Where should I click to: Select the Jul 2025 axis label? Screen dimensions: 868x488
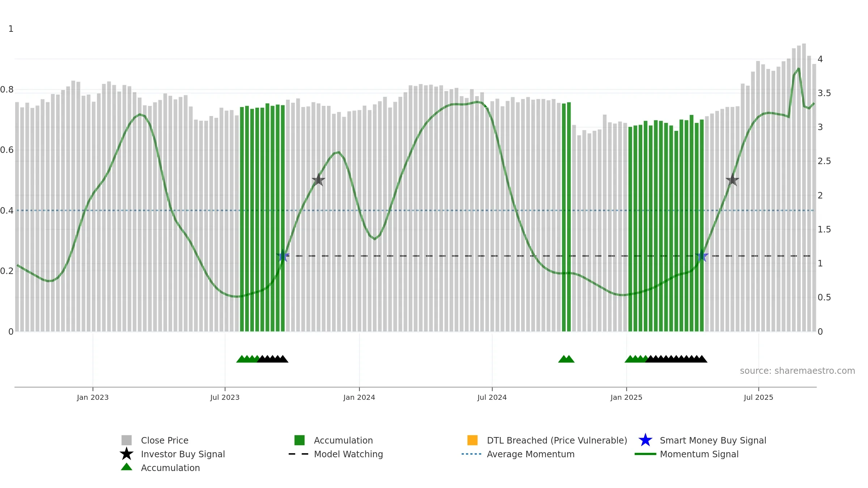point(758,397)
